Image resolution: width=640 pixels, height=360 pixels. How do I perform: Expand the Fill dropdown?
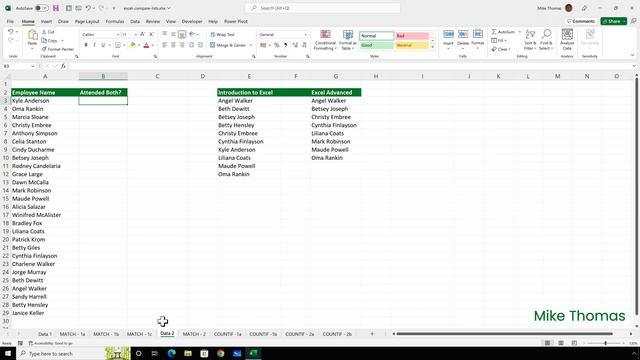(505, 40)
